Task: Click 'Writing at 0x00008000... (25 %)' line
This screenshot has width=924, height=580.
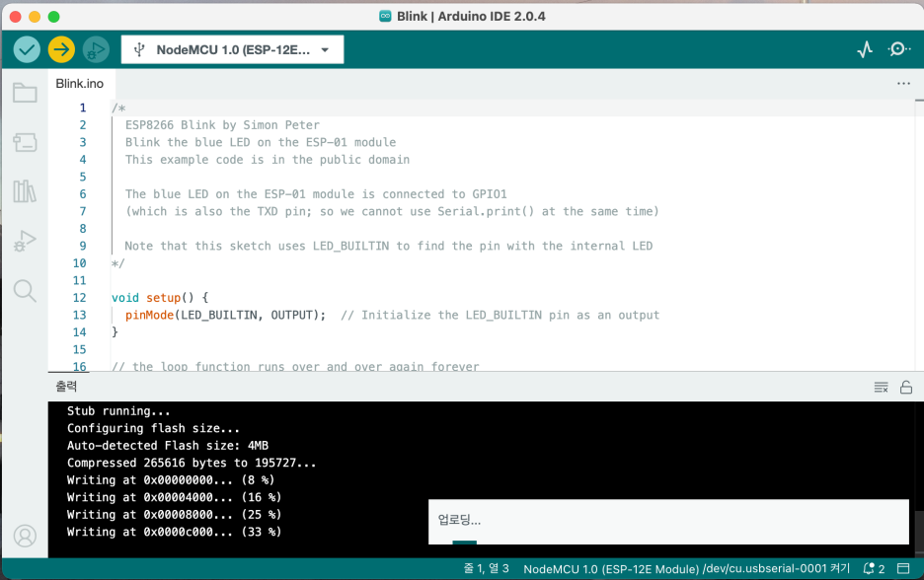Action: (174, 515)
